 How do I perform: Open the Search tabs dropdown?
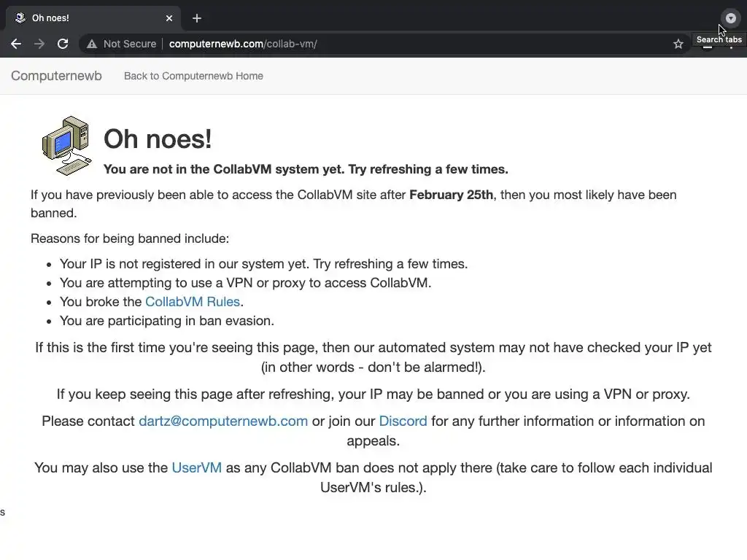[730, 18]
